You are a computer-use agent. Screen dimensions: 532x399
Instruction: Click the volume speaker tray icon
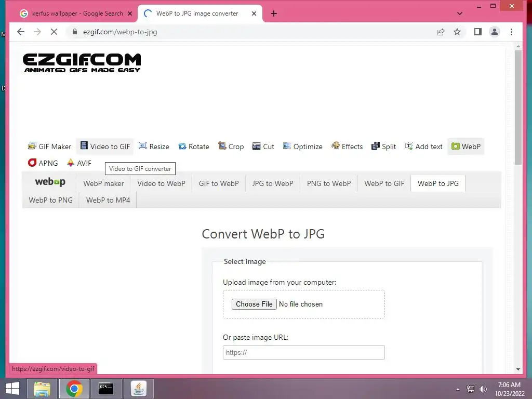point(483,389)
